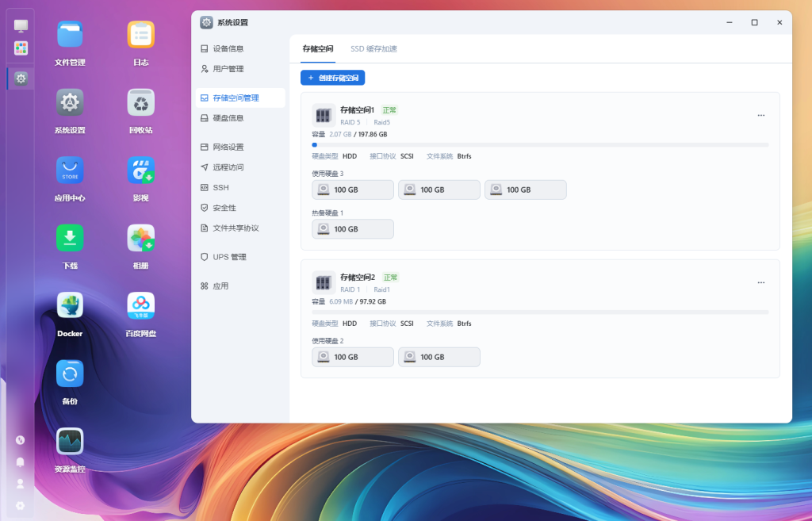Open 硬盘信息 in the settings sidebar
This screenshot has height=521, width=812.
(x=228, y=118)
